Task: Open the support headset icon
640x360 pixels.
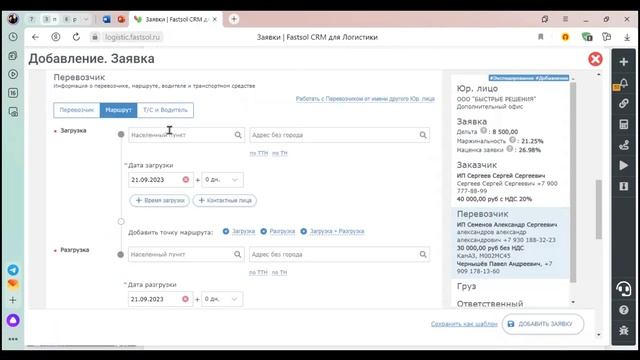Action: coord(623,289)
